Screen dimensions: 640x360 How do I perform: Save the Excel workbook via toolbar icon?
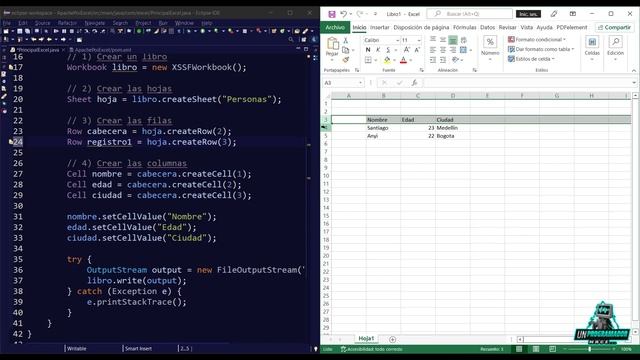coord(332,14)
